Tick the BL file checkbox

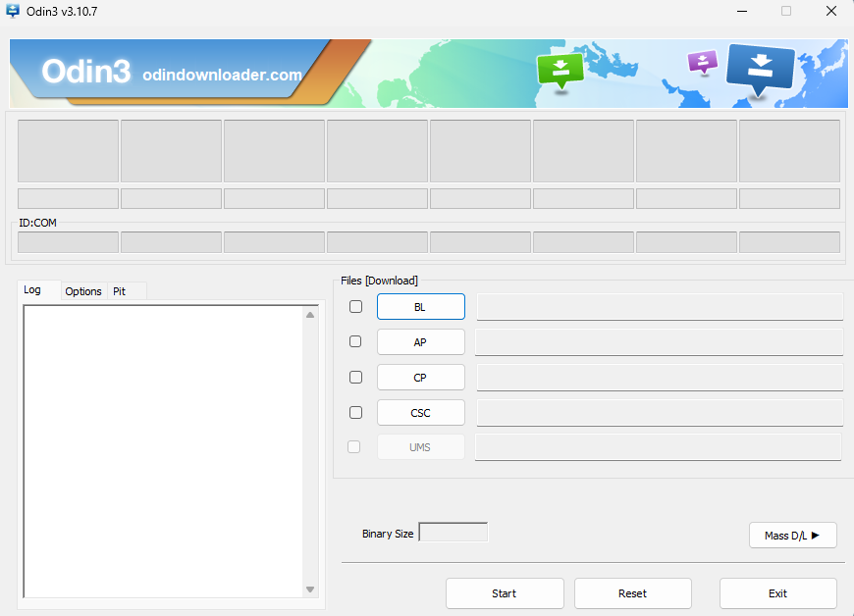point(355,307)
